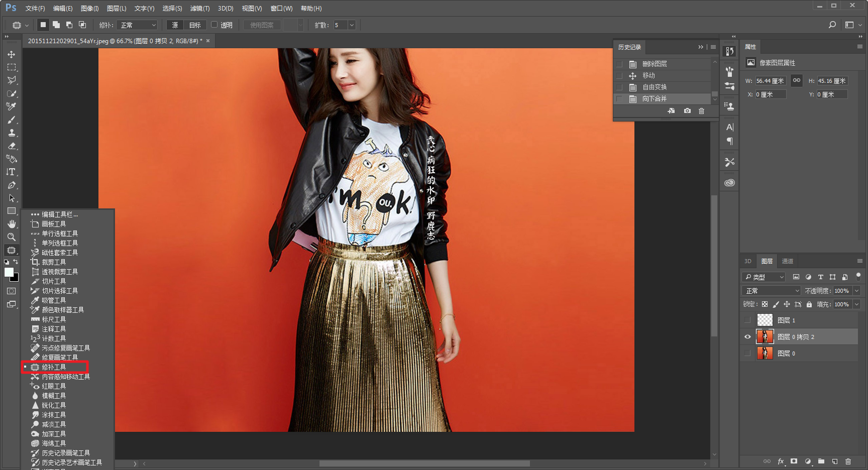
Task: Select the Brush tool
Action: tap(11, 120)
